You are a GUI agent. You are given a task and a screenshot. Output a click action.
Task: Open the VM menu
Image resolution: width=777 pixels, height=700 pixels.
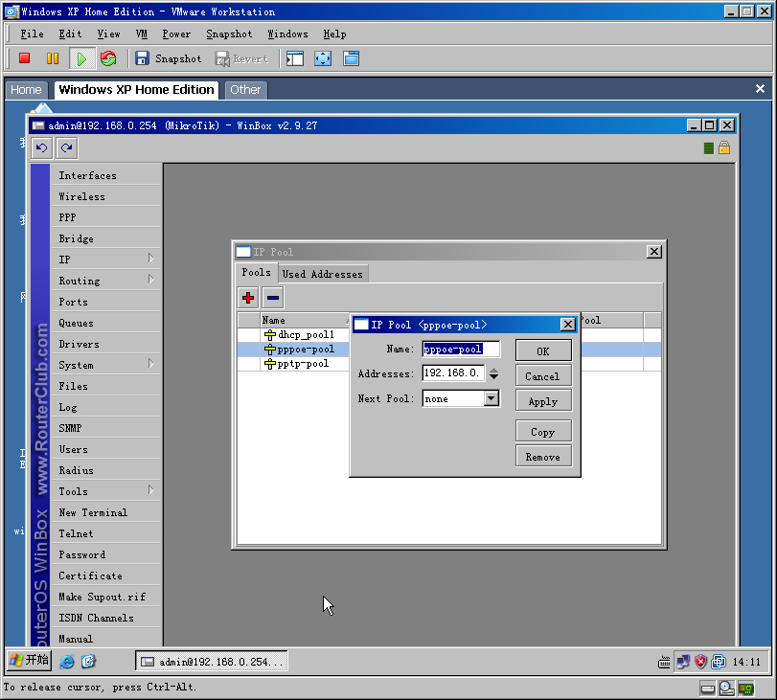coord(142,34)
